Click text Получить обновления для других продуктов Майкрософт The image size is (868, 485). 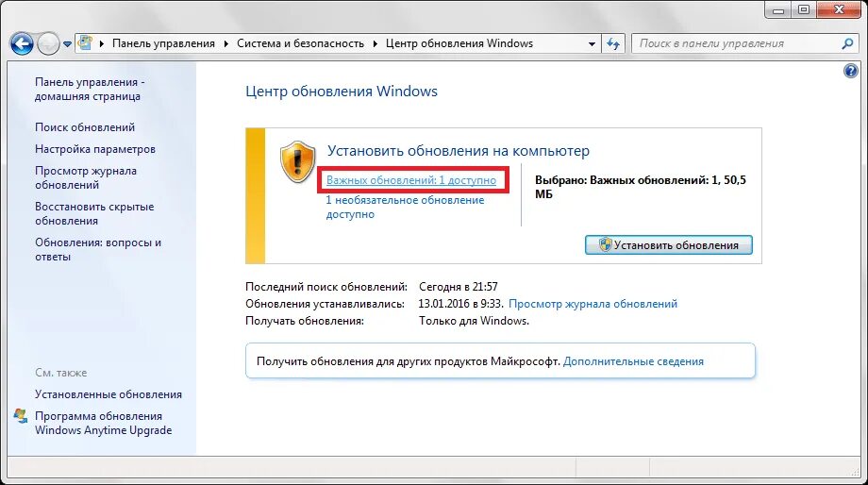point(409,361)
